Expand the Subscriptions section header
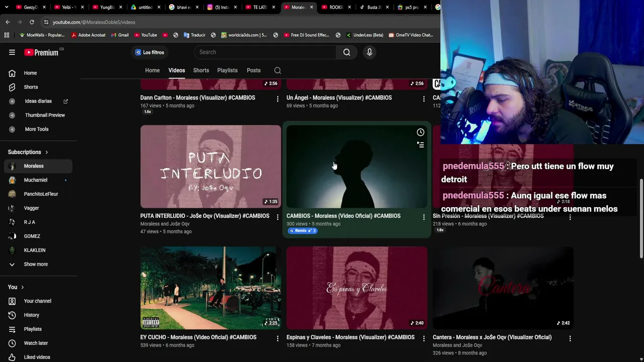The image size is (644, 362). (x=28, y=152)
